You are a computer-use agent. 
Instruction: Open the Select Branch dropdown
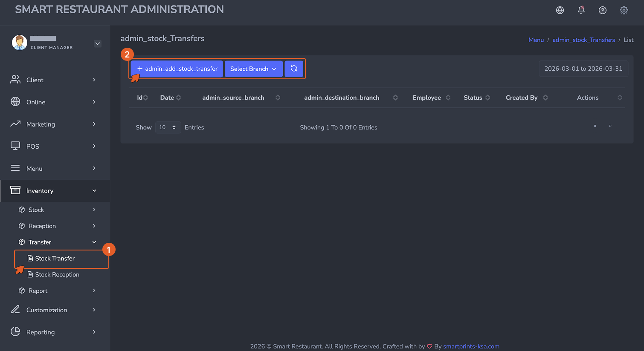(254, 69)
